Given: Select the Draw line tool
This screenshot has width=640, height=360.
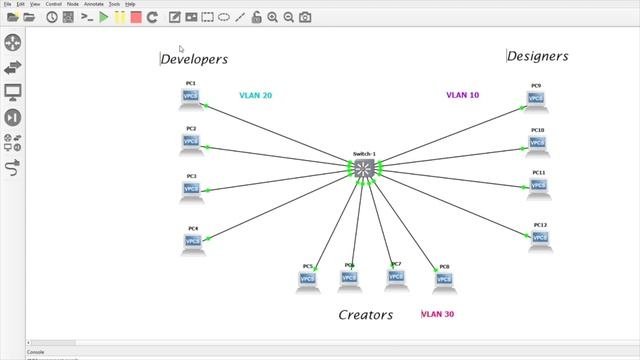Looking at the screenshot, I should [x=240, y=17].
